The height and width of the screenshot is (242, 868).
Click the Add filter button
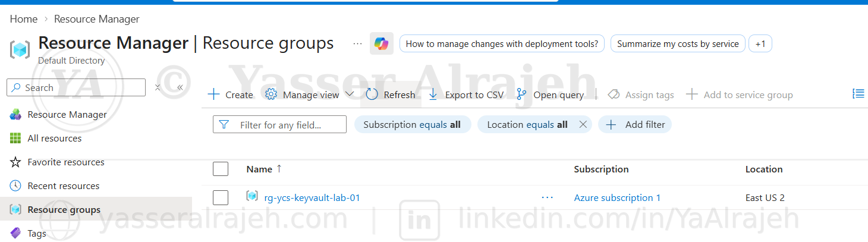635,124
